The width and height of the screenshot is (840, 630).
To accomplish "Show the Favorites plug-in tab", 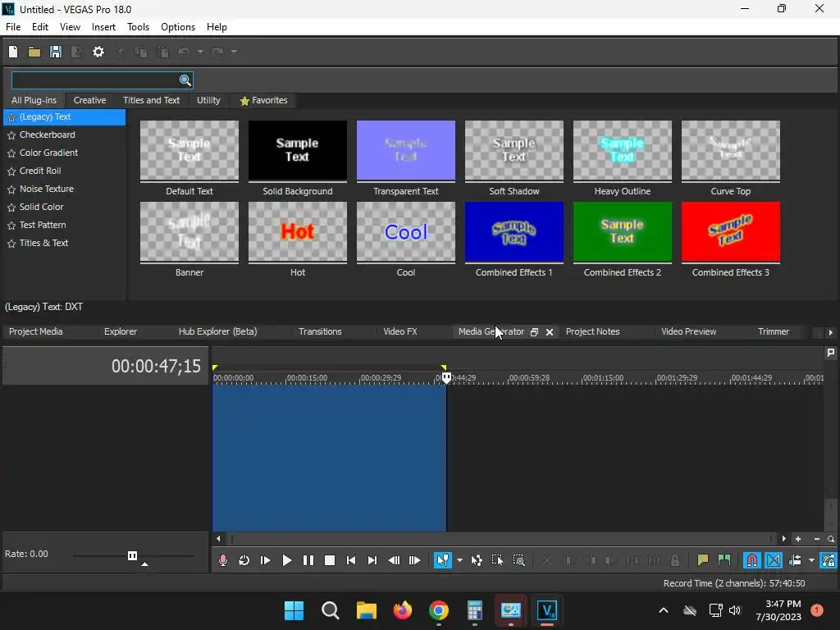I will tap(263, 100).
